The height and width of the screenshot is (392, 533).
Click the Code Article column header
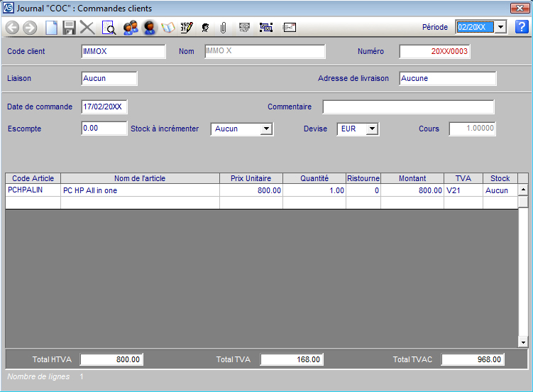coord(33,178)
